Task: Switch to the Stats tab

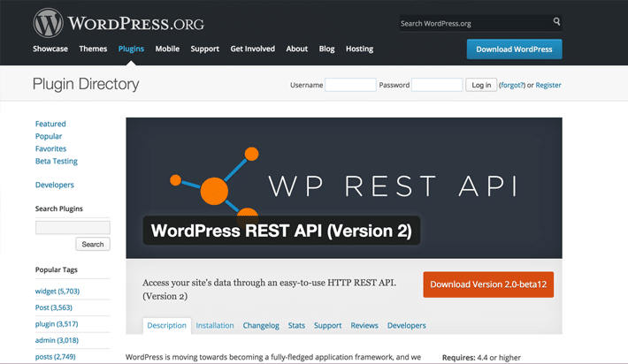Action: tap(296, 326)
